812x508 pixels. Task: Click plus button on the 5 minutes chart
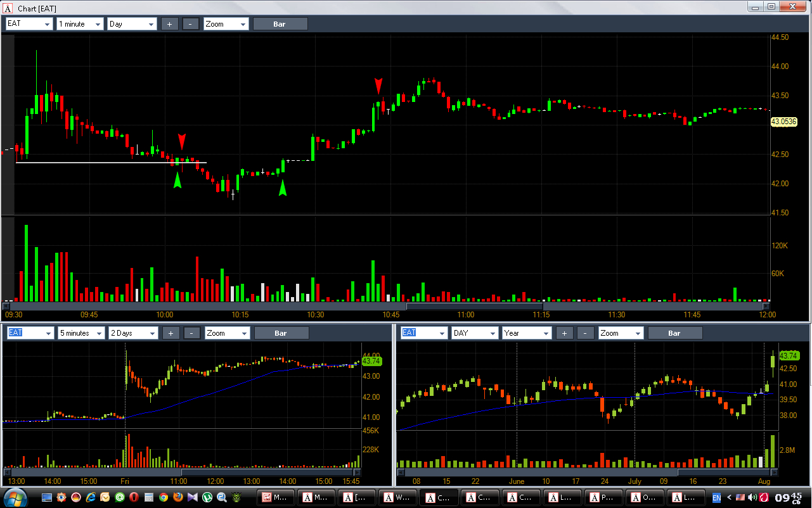(x=171, y=333)
